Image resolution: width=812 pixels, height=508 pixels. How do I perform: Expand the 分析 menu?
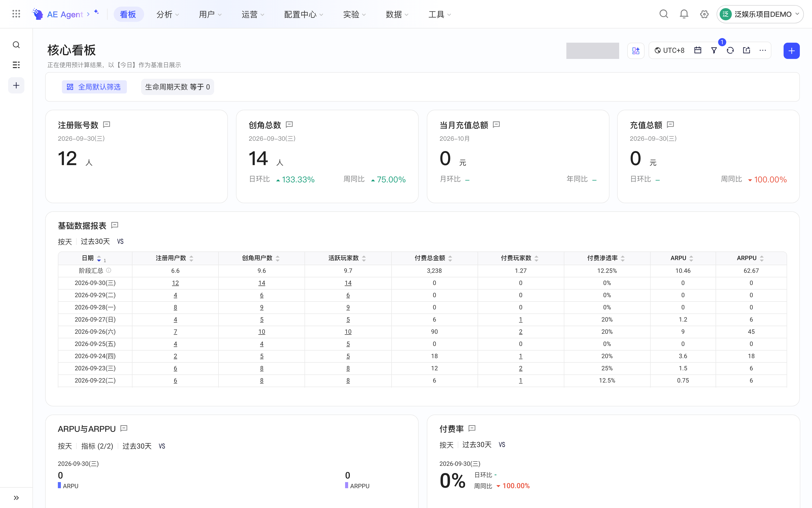tap(168, 14)
